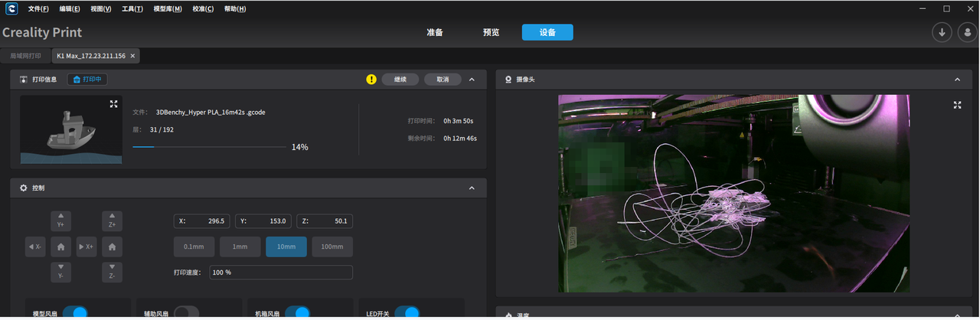Image resolution: width=980 pixels, height=320 pixels.
Task: Move the print head X-
Action: pos(35,247)
